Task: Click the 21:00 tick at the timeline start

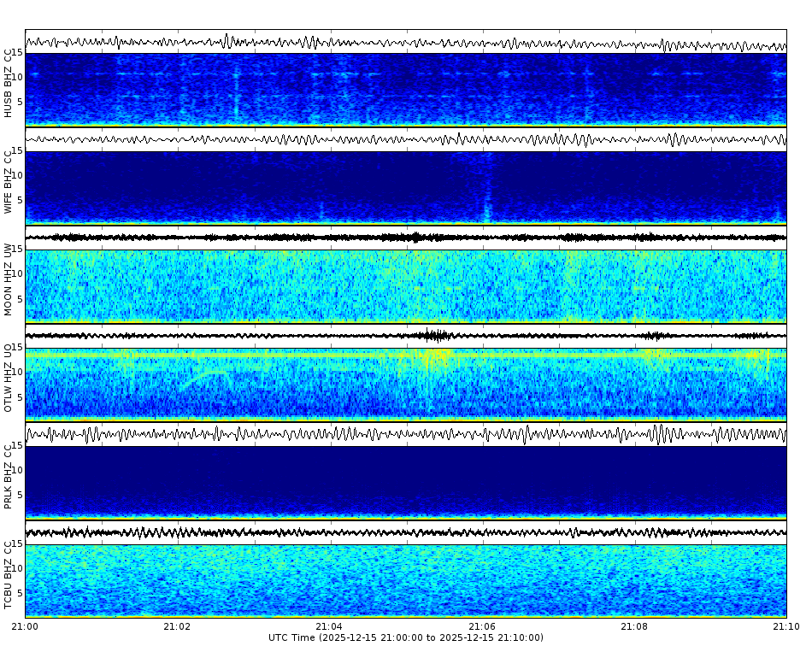Action: [x=26, y=625]
